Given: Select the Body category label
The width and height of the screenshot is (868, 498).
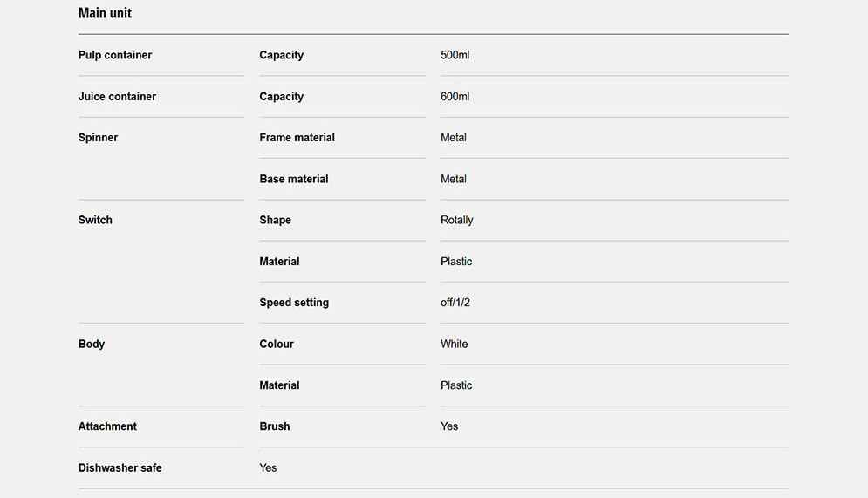Looking at the screenshot, I should click(x=92, y=344).
